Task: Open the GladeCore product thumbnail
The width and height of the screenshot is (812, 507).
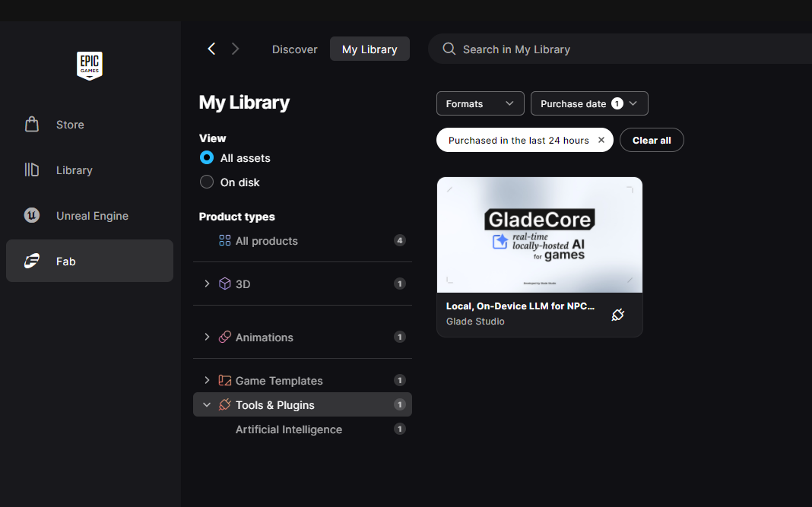Action: (540, 235)
